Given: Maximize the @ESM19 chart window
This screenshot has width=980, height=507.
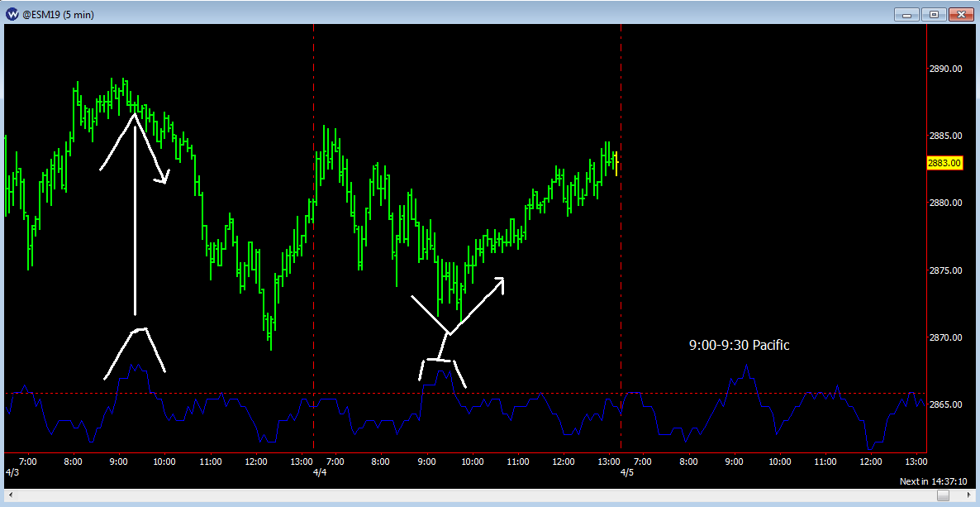Looking at the screenshot, I should (935, 14).
